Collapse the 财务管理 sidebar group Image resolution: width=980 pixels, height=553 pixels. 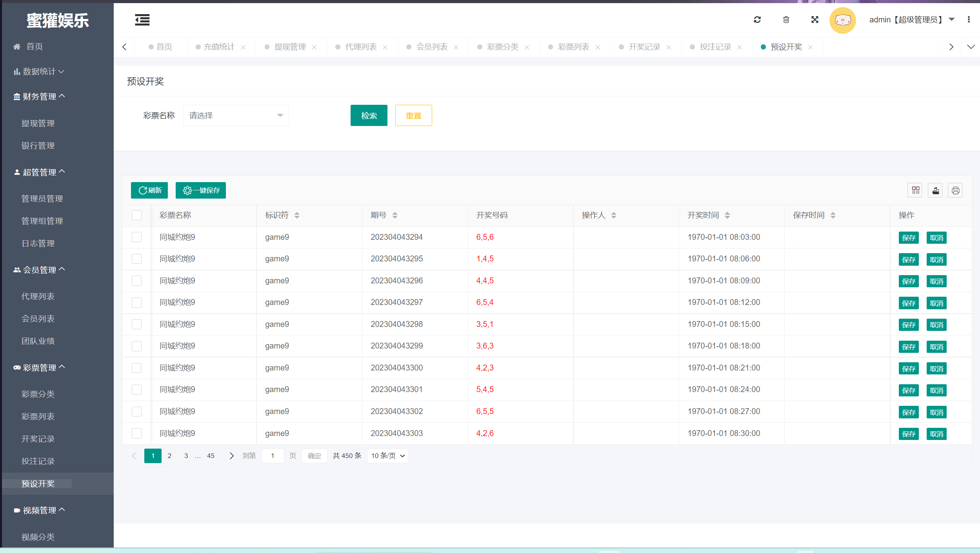39,97
